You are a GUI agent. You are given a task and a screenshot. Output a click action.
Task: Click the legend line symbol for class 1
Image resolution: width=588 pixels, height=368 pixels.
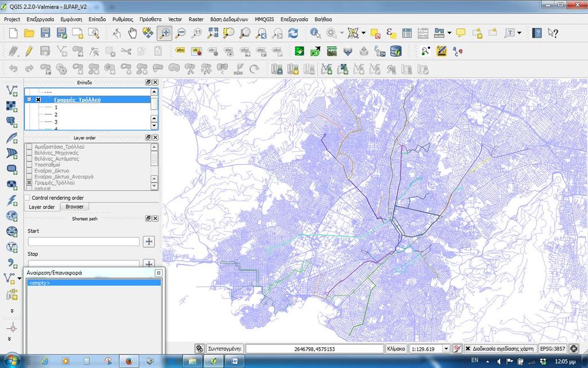click(48, 108)
